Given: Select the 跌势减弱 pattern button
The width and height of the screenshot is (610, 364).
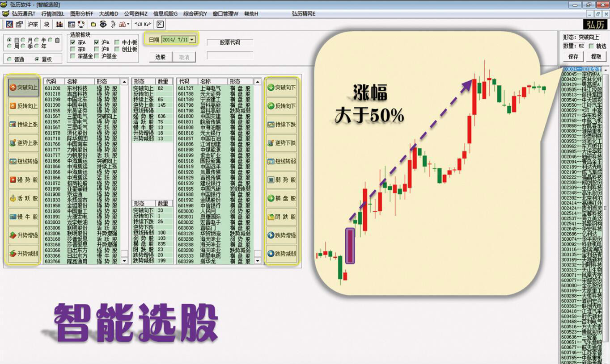Looking at the screenshot, I should pos(281,254).
